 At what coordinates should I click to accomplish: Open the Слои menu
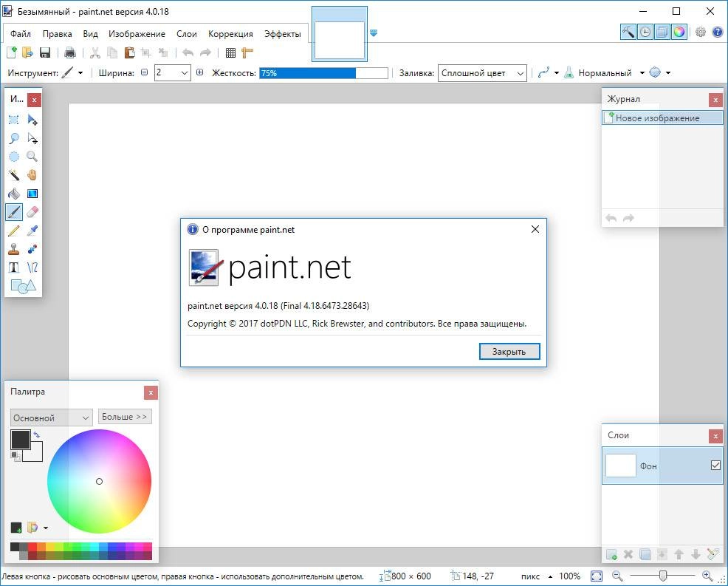click(187, 34)
